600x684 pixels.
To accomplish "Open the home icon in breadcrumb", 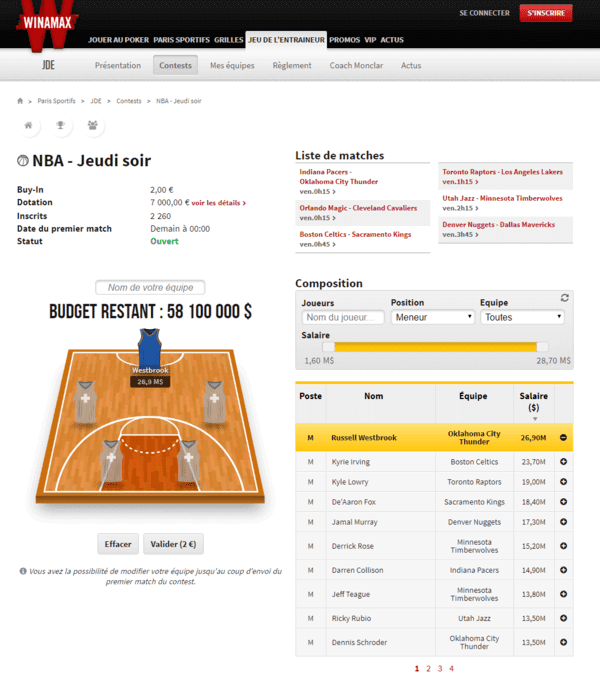I will click(x=20, y=101).
